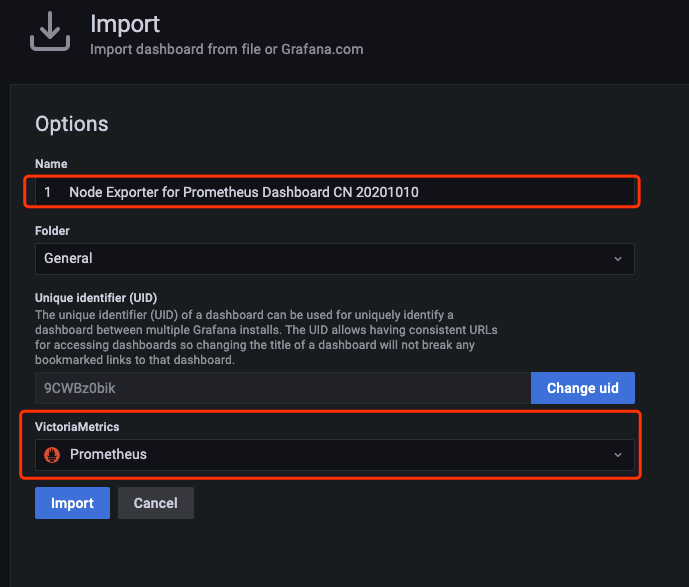Click the Import page title

click(125, 23)
